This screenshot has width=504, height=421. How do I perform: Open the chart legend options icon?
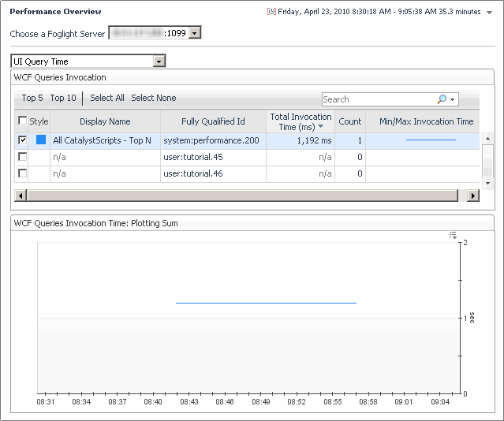(x=453, y=235)
